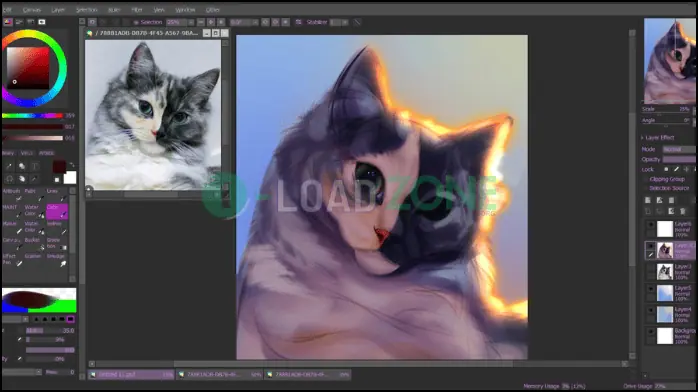Open the layer blending Mode dropdown
Screen dimensions: 698x392
[679, 150]
